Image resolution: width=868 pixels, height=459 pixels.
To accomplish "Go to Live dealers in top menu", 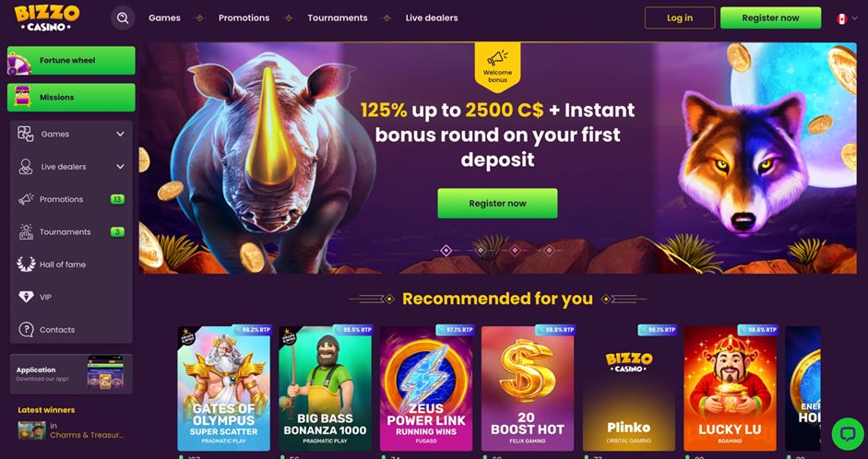I will (431, 18).
